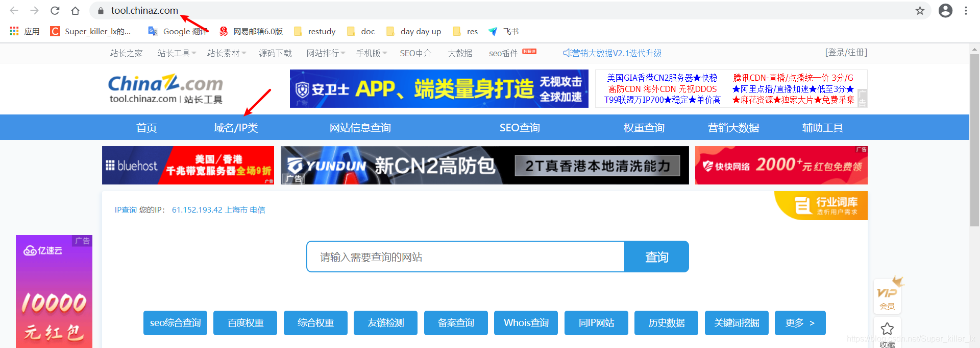This screenshot has width=980, height=348.
Task: Open the Google 翻译 bookmark
Action: tap(178, 31)
